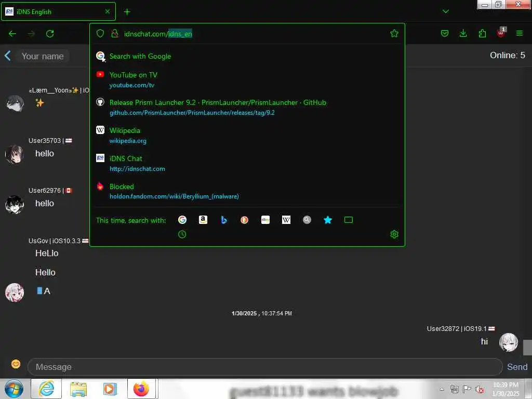Click the chat back chevron arrow
Viewport: 532px width, 399px height.
click(8, 56)
